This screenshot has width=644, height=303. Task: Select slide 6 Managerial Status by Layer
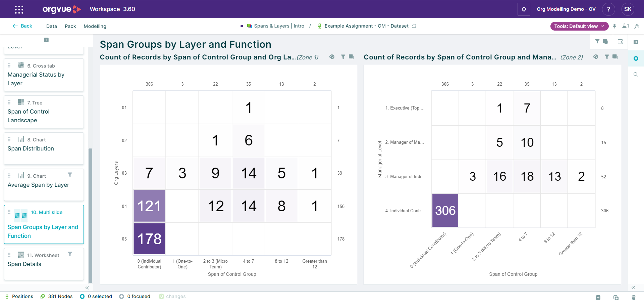pyautogui.click(x=44, y=75)
